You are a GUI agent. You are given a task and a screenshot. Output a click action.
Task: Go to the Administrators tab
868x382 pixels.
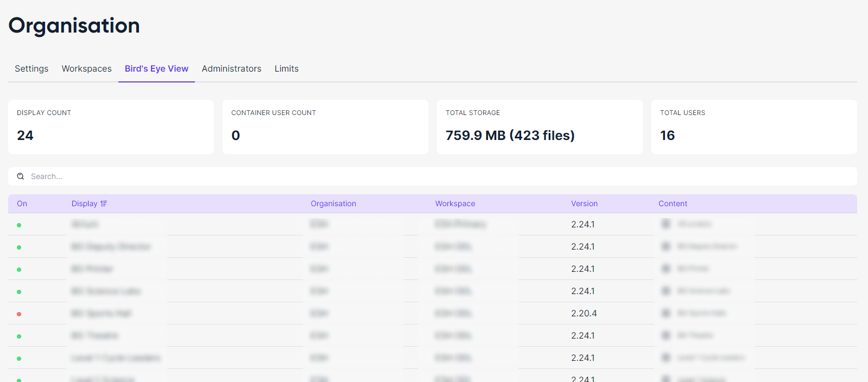[231, 69]
